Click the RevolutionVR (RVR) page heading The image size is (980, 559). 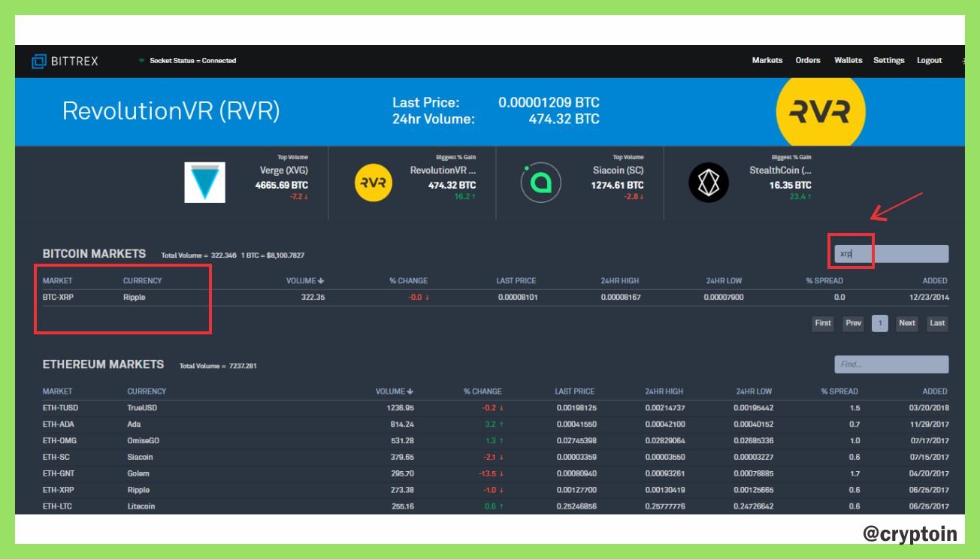point(171,111)
